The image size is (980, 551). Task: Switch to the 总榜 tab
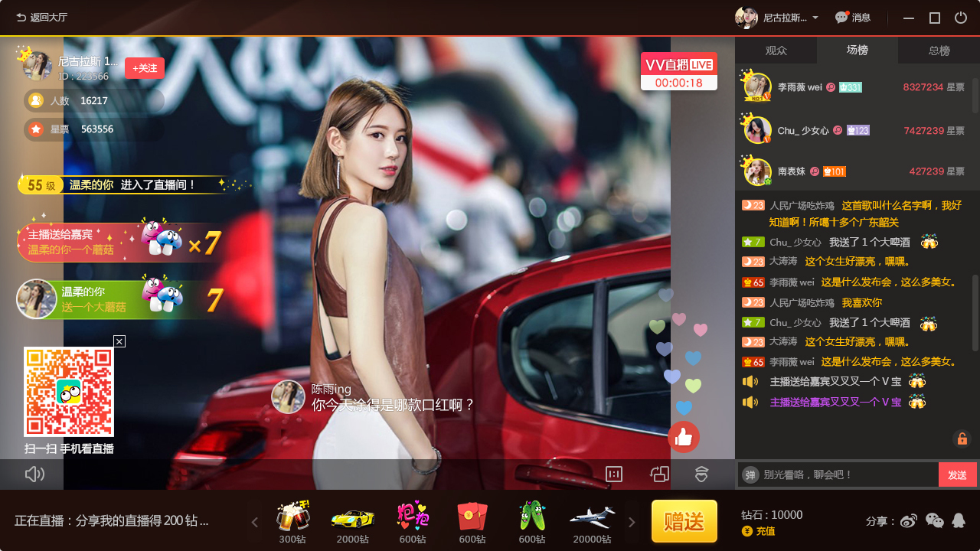click(939, 51)
